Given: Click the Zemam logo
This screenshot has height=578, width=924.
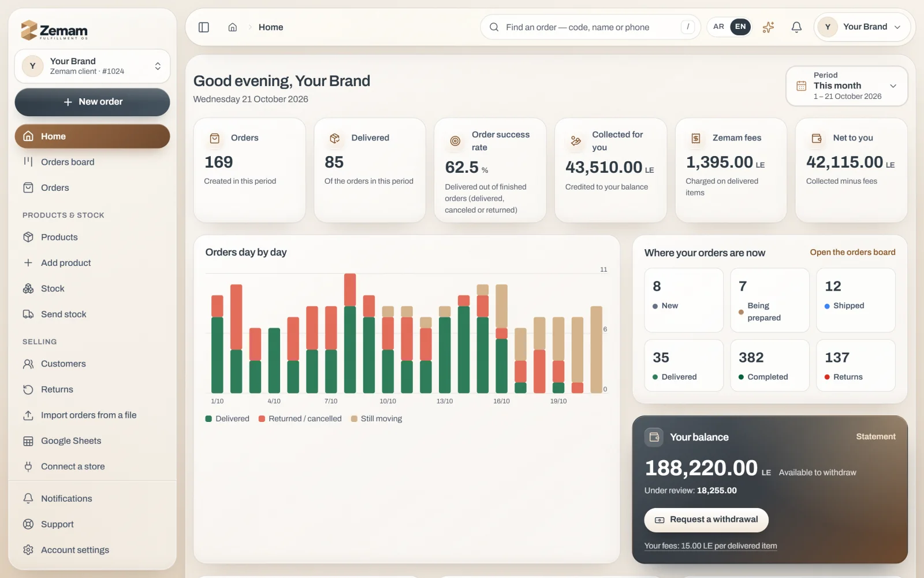Looking at the screenshot, I should [54, 30].
